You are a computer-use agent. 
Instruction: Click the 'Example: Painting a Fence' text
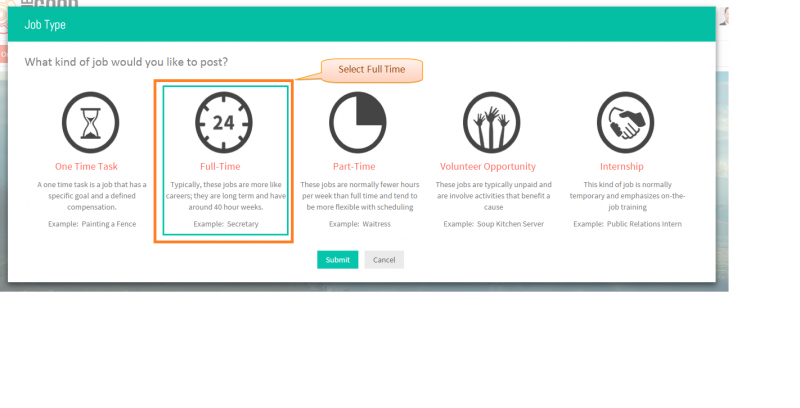point(92,224)
